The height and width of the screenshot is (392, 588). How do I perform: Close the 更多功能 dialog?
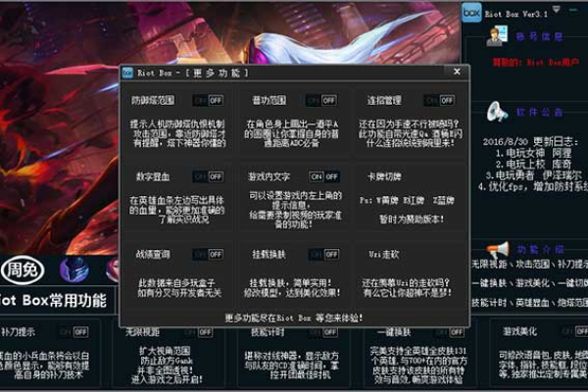[457, 72]
